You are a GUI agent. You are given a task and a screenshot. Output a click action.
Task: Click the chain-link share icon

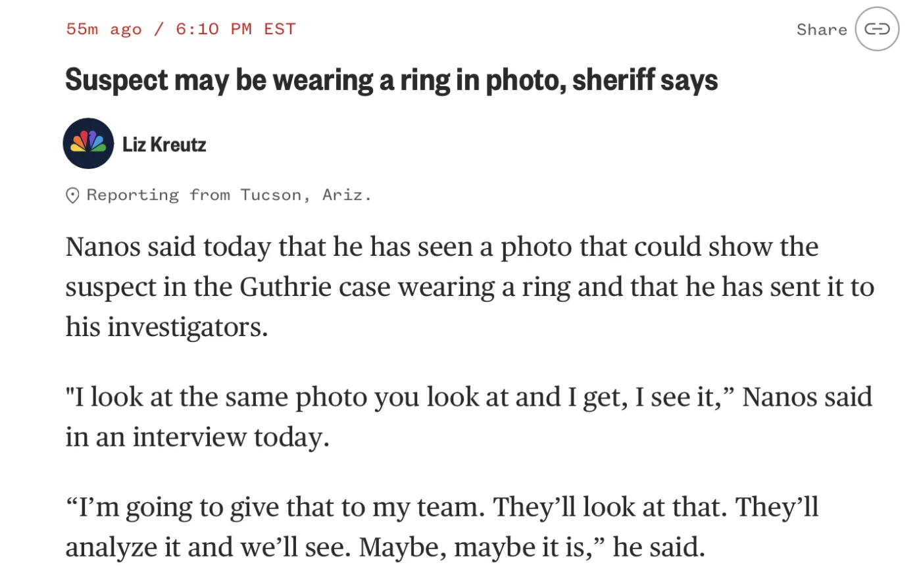tap(876, 29)
